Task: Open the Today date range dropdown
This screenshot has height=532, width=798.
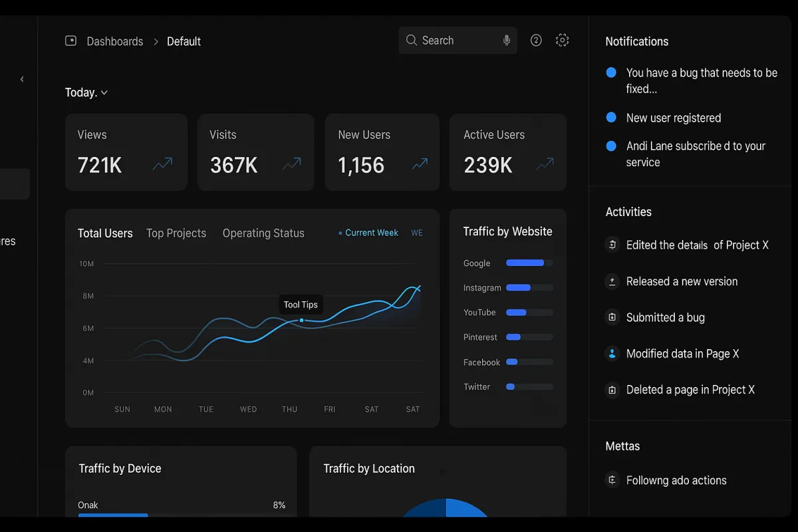Action: pos(86,92)
